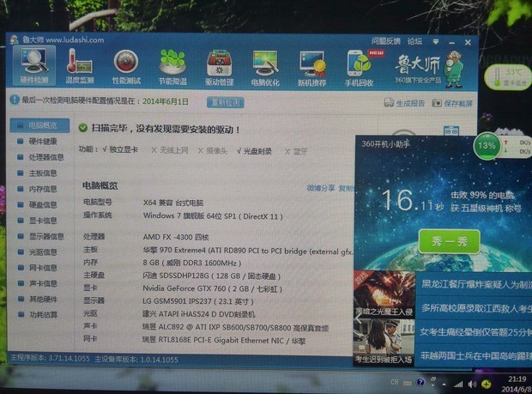Viewport: 532px width, 394px height.
Task: Select 电脑概览 in the sidebar
Action: pos(39,125)
